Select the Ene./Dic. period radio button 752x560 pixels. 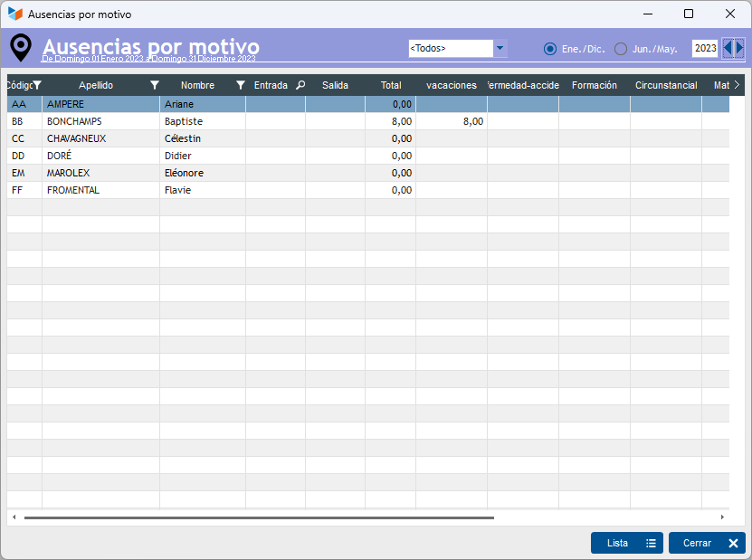[549, 49]
